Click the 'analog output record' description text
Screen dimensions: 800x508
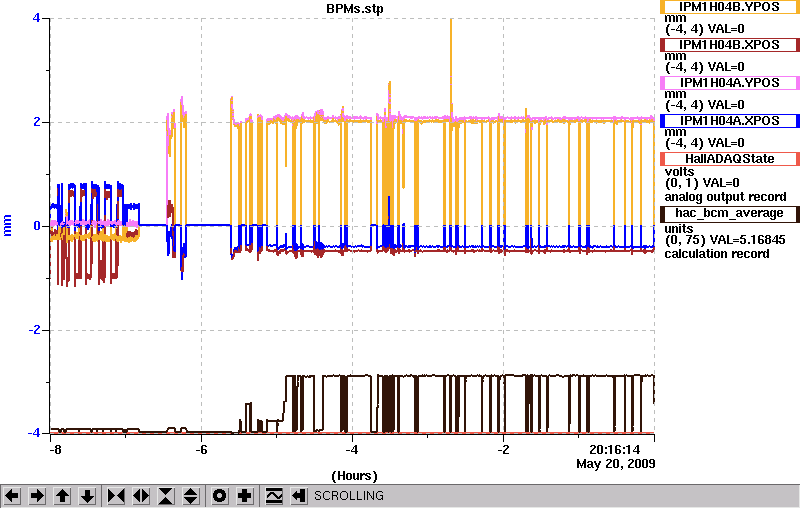725,197
